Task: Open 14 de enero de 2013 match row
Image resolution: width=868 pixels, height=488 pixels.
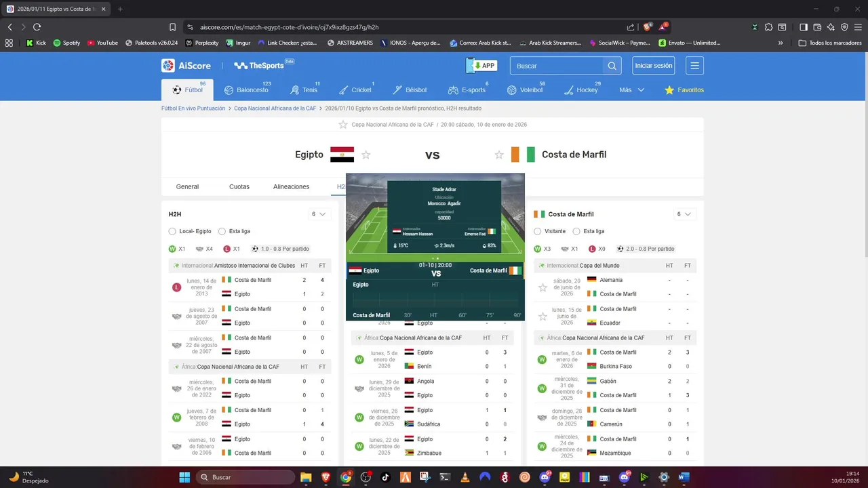Action: tap(250, 287)
